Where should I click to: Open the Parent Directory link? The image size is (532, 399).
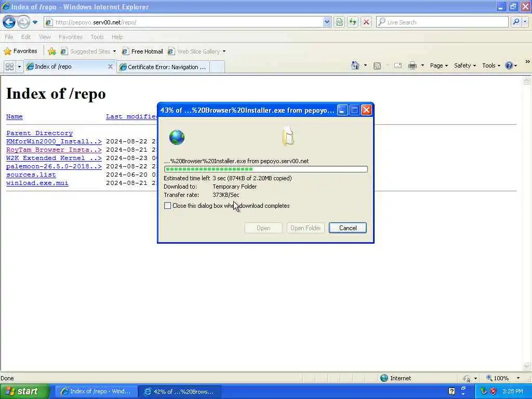39,133
